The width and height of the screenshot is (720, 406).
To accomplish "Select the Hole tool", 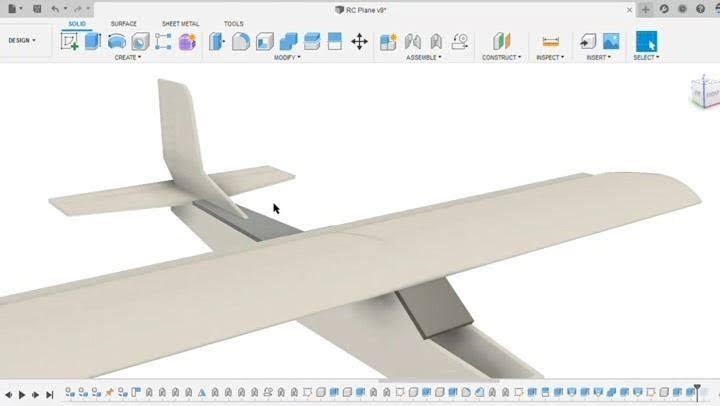I will pyautogui.click(x=140, y=41).
